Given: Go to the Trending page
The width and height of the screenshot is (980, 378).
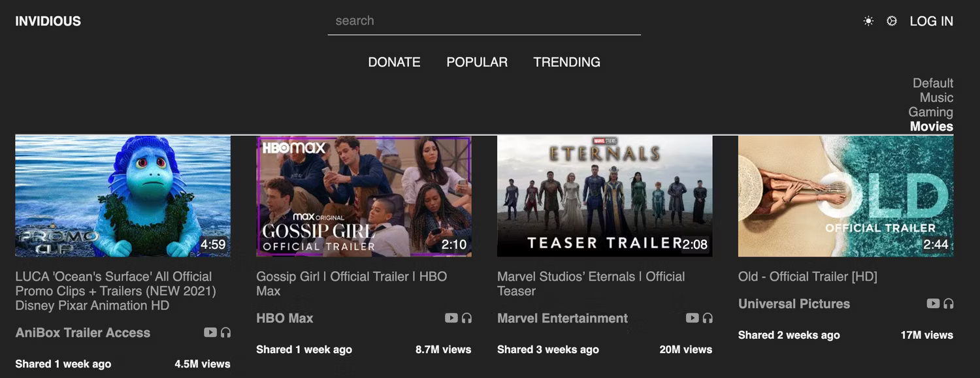Looking at the screenshot, I should tap(566, 62).
